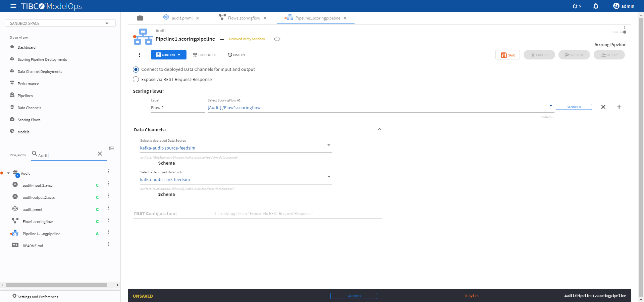The image size is (644, 302).
Task: Click the Save button
Action: click(x=507, y=55)
